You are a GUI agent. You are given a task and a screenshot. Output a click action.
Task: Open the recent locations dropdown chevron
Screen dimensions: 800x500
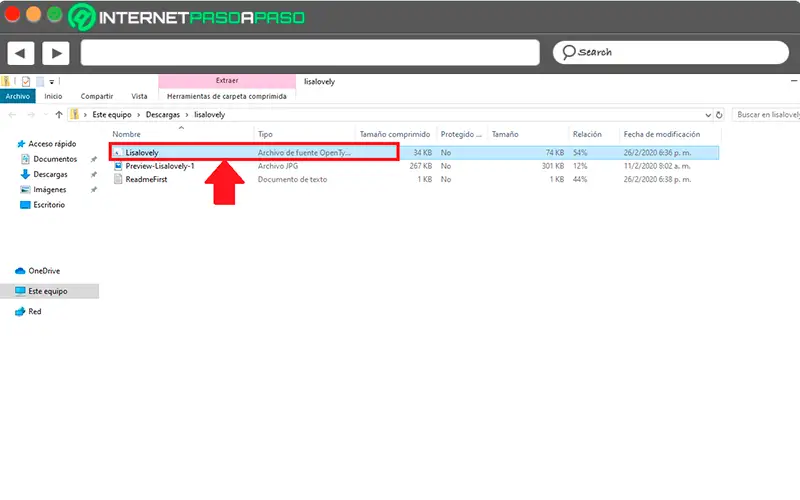[x=46, y=115]
